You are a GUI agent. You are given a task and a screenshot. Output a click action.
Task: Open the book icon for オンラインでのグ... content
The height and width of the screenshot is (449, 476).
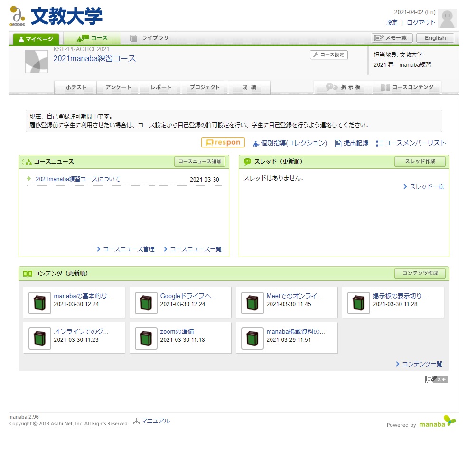point(40,338)
